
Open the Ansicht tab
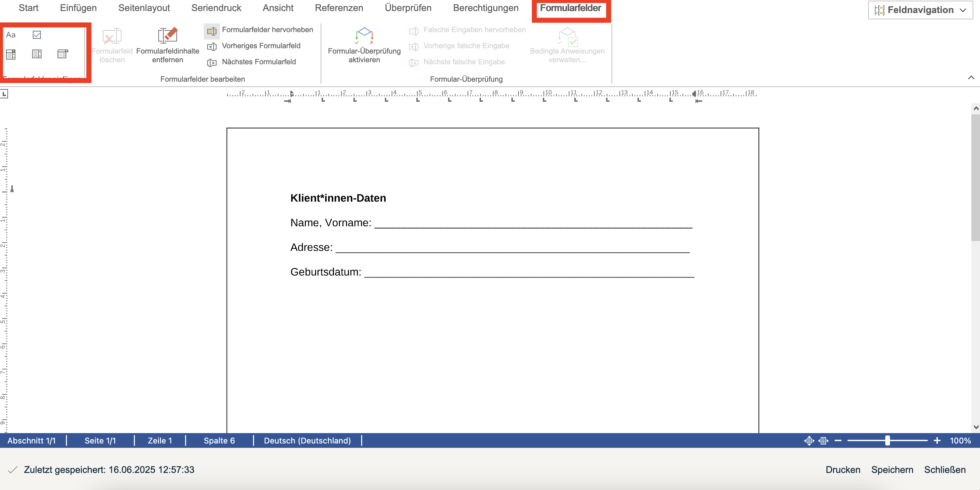click(x=278, y=8)
